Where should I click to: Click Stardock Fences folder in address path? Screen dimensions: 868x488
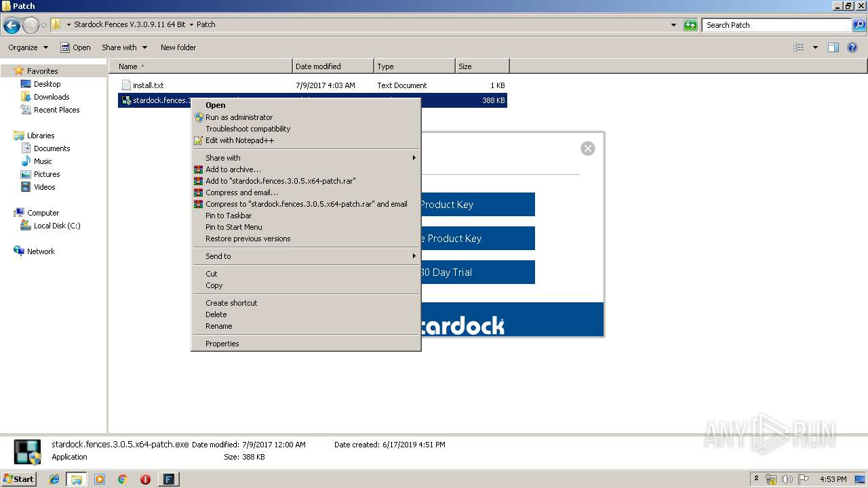[130, 24]
